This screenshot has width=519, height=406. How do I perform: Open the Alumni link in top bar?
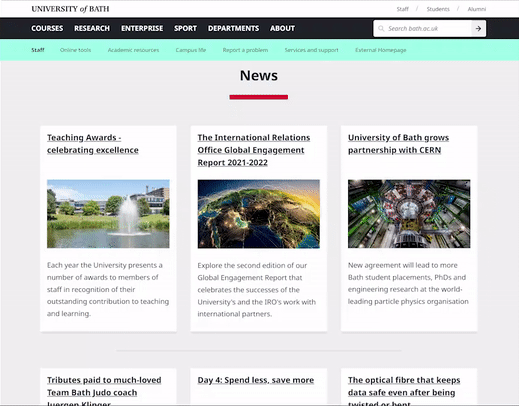pos(477,9)
